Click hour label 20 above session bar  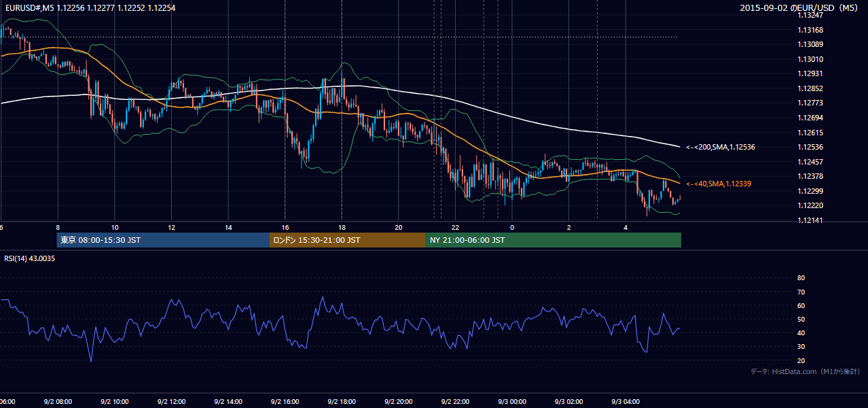399,227
